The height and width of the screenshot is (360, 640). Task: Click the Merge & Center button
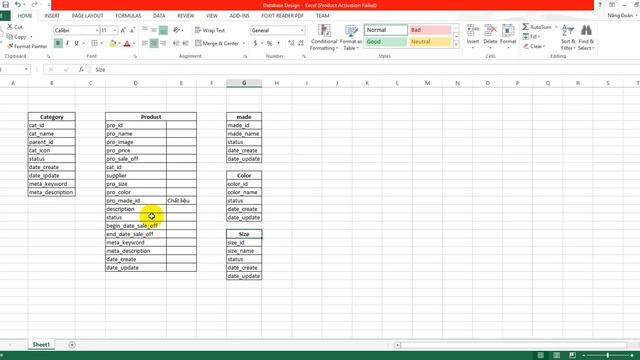coord(217,43)
